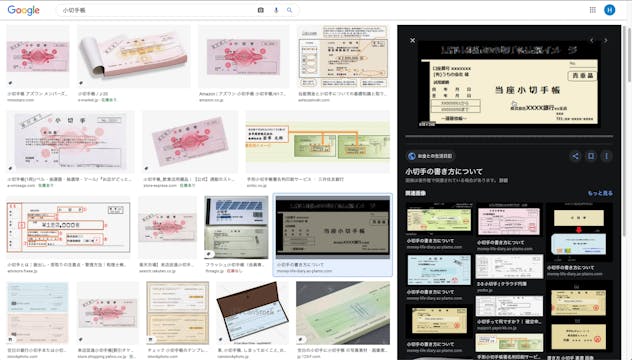Share the previewed image

click(x=576, y=156)
